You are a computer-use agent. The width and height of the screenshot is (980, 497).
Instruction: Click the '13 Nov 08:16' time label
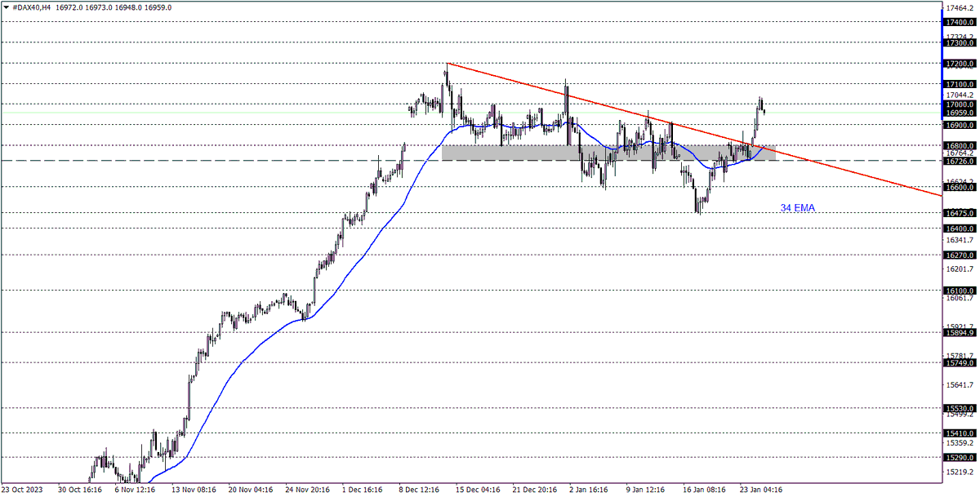click(192, 490)
